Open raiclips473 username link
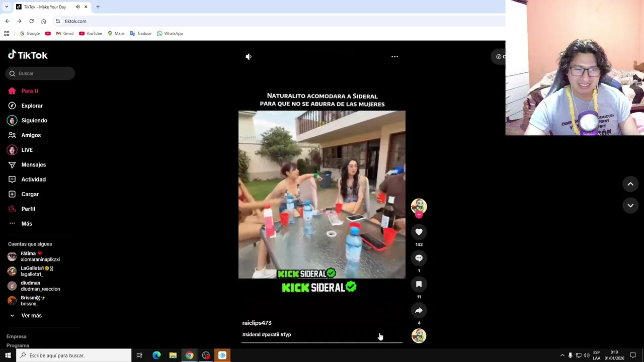This screenshot has width=644, height=362. 257,323
